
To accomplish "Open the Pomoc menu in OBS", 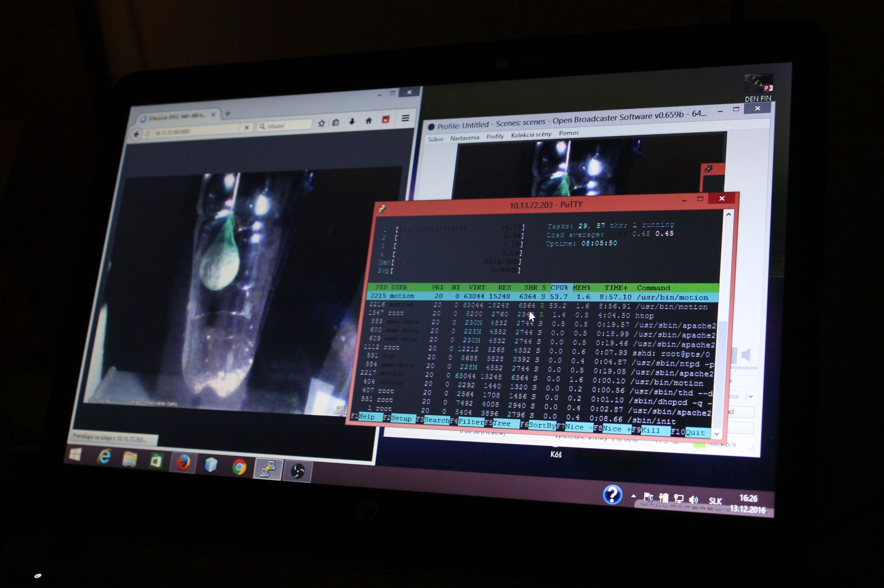I will (x=569, y=133).
